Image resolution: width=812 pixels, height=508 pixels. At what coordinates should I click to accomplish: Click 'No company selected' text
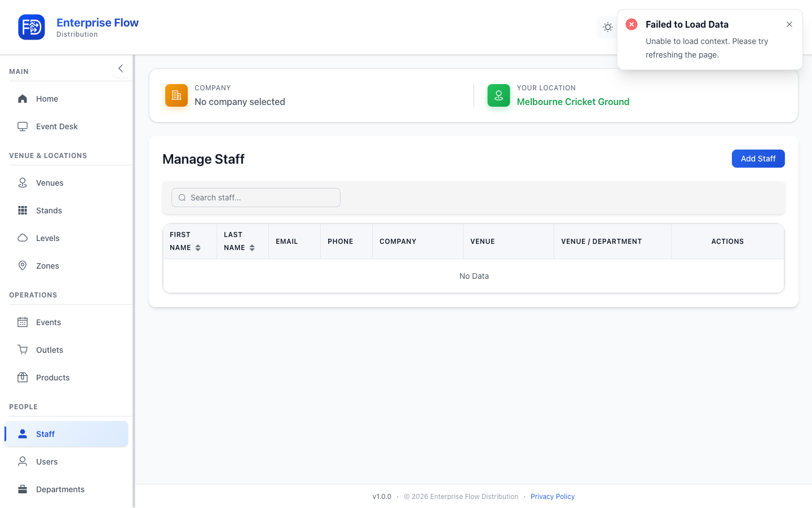tap(240, 102)
